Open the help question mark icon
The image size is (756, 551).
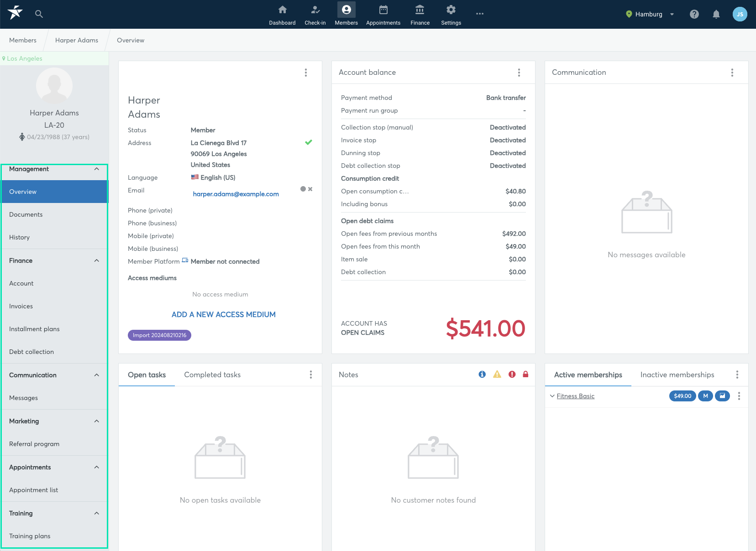[x=694, y=14]
